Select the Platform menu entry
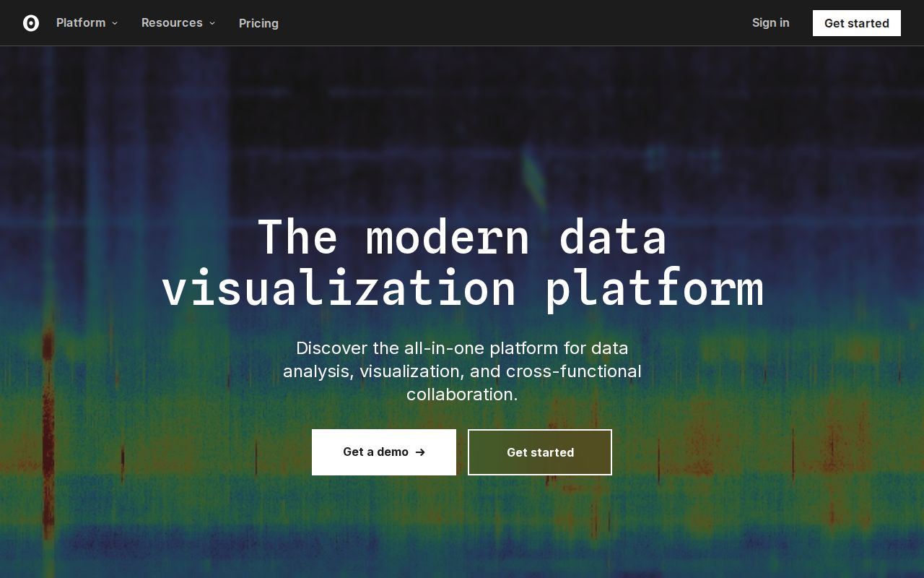 [81, 22]
